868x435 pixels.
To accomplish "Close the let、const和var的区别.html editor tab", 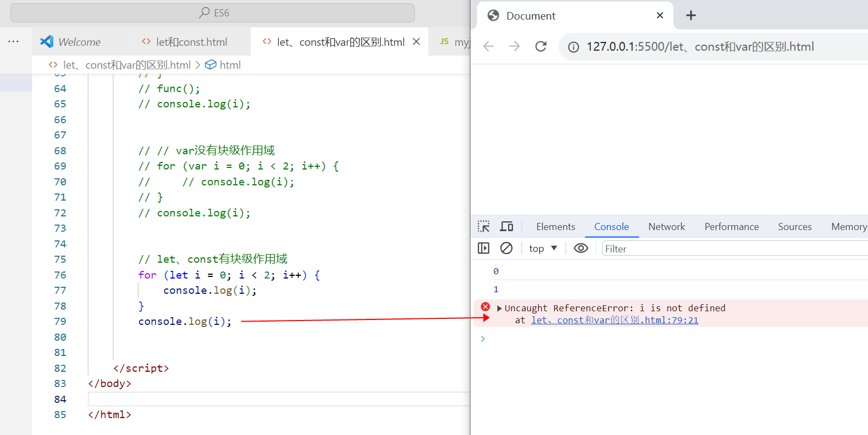I will (x=417, y=42).
